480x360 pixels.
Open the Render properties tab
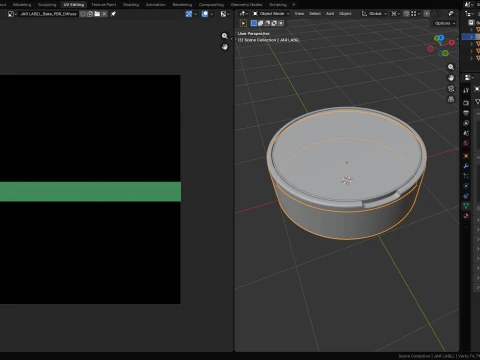[466, 103]
